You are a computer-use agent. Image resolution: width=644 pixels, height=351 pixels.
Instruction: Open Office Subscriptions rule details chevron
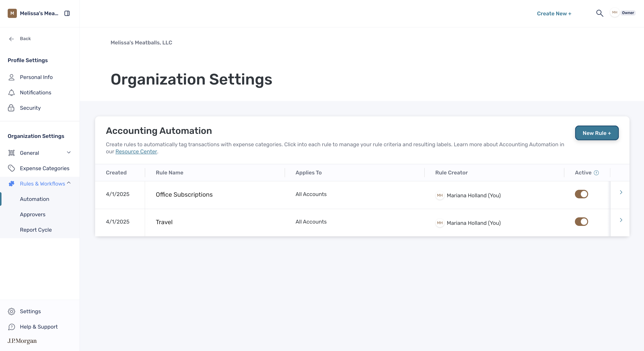pos(621,192)
